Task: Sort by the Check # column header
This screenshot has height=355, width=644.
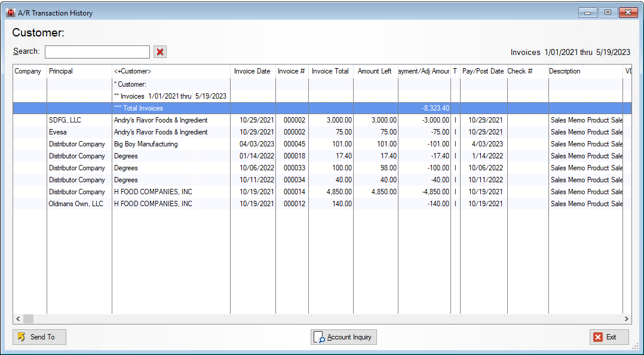Action: coord(528,71)
